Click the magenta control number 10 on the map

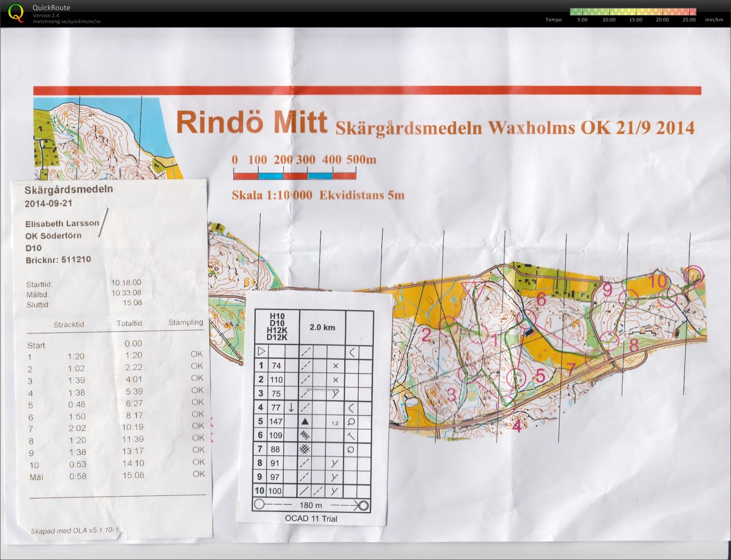(x=658, y=281)
